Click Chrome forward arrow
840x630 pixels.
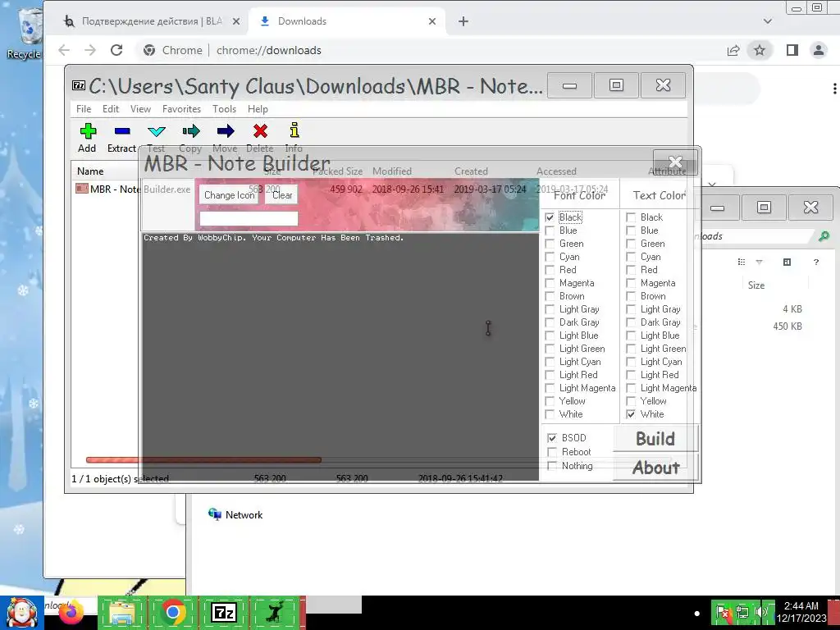[90, 50]
